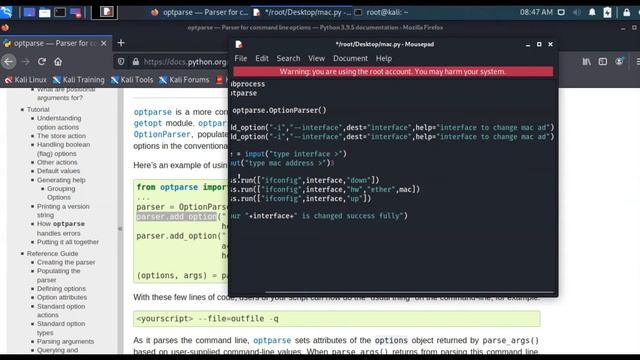Click the clock showing 08:47 AM

[x=536, y=12]
